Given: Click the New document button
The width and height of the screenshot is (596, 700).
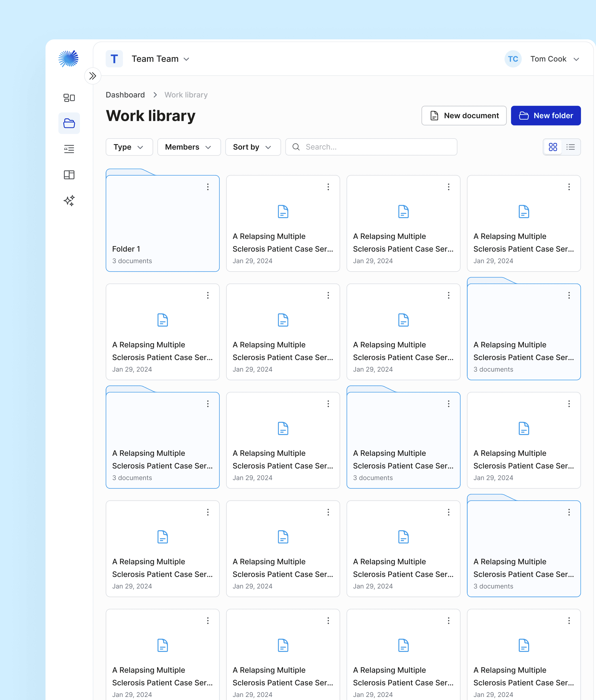Looking at the screenshot, I should click(x=464, y=115).
